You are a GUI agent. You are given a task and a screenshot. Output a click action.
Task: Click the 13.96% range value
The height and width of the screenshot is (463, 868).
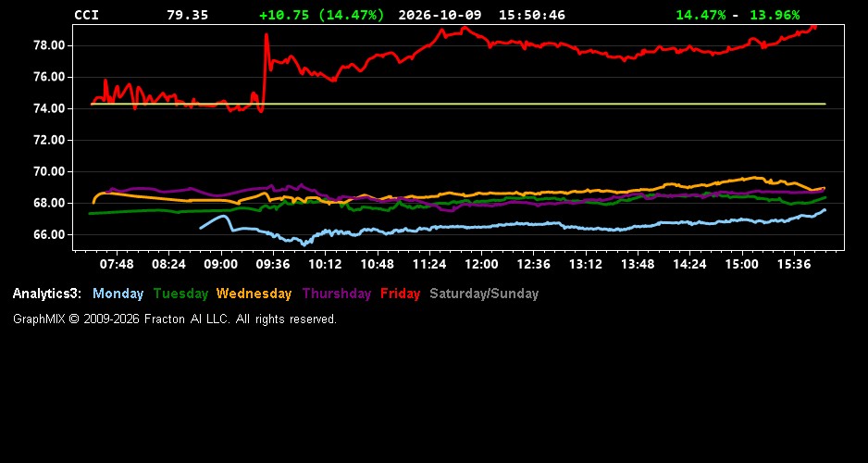point(775,15)
